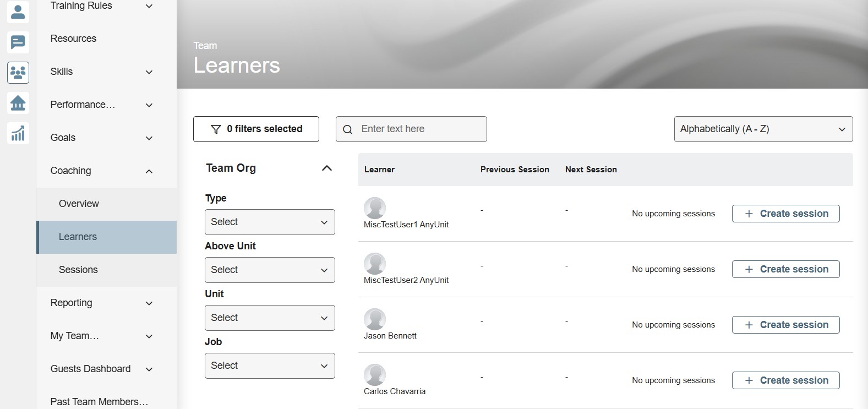Select the Learners submenu item
The image size is (868, 409).
(x=107, y=237)
